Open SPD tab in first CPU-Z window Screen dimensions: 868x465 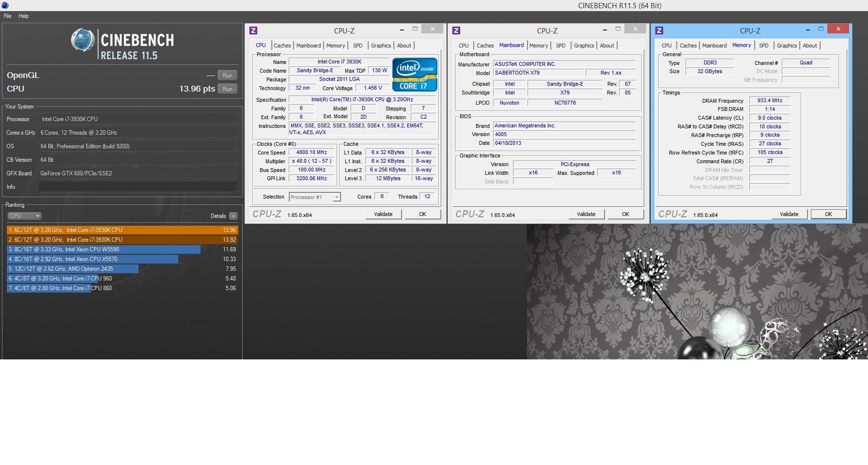(358, 46)
